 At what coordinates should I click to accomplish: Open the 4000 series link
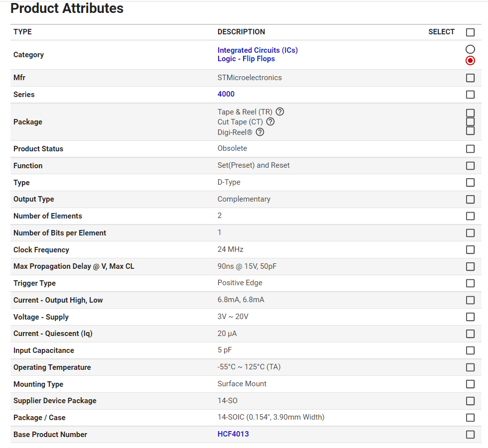(x=226, y=94)
